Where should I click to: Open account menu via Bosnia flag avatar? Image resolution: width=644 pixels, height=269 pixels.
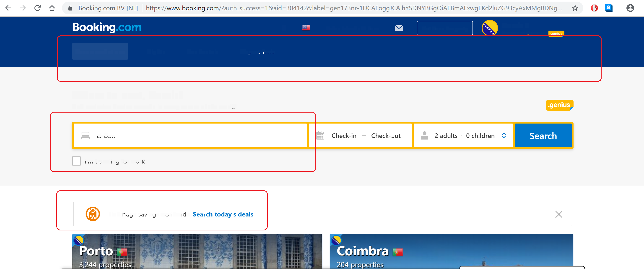490,28
